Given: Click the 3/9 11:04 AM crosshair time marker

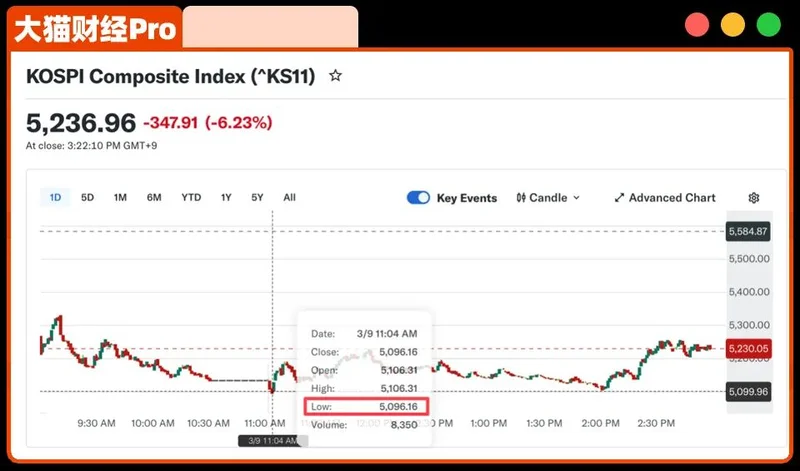Looking at the screenshot, I should 272,440.
